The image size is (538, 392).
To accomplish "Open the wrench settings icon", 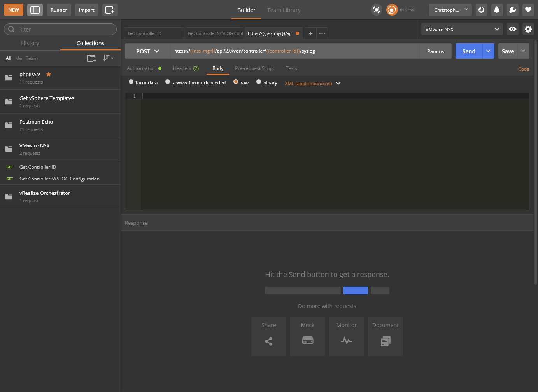I will [512, 10].
